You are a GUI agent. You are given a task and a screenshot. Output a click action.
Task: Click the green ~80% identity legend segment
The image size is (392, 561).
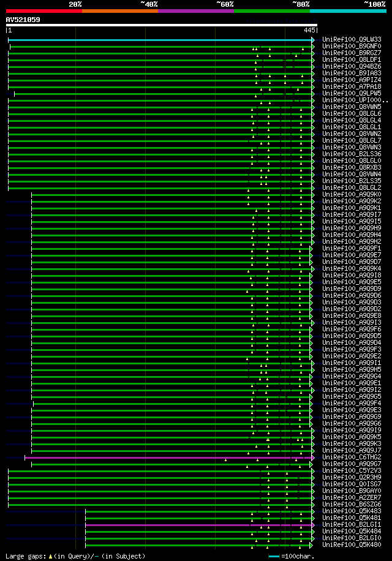point(272,11)
